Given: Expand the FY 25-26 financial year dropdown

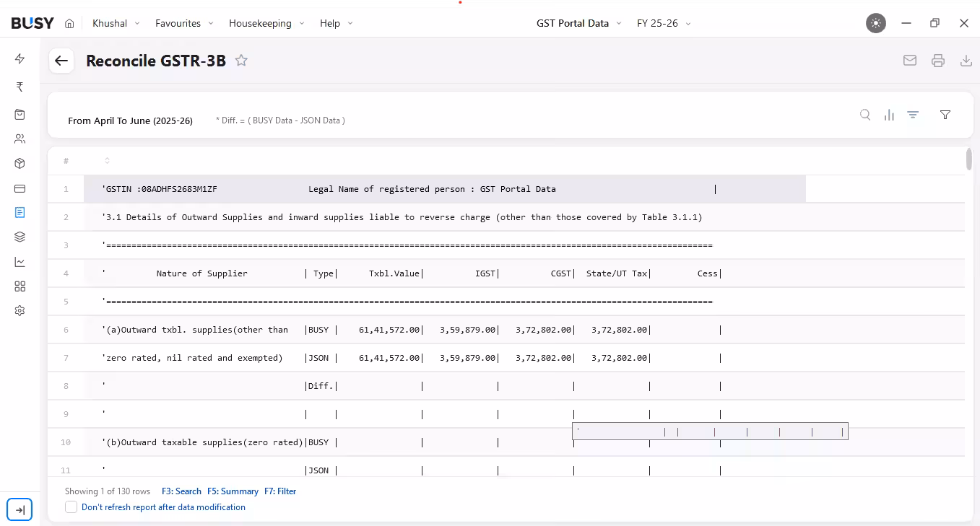Looking at the screenshot, I should pyautogui.click(x=664, y=23).
